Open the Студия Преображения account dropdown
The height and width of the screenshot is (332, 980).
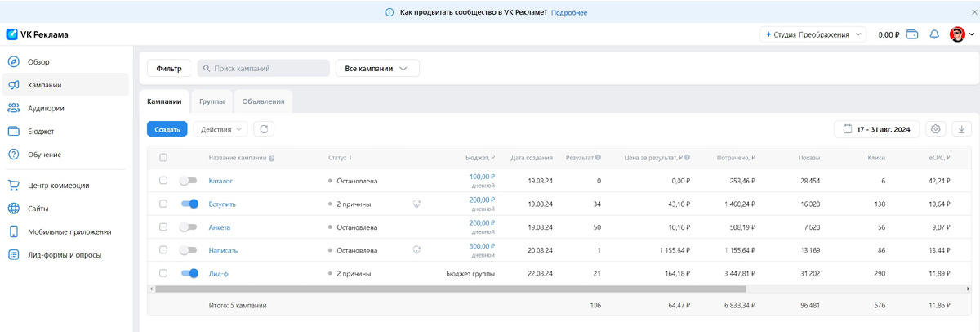coord(813,35)
